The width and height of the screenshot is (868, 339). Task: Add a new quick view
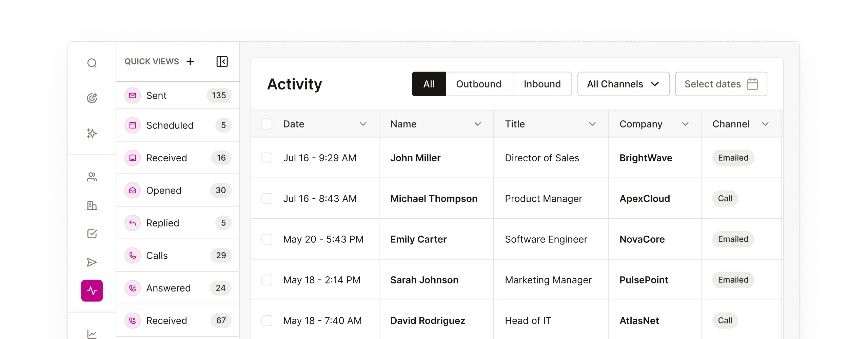click(191, 61)
